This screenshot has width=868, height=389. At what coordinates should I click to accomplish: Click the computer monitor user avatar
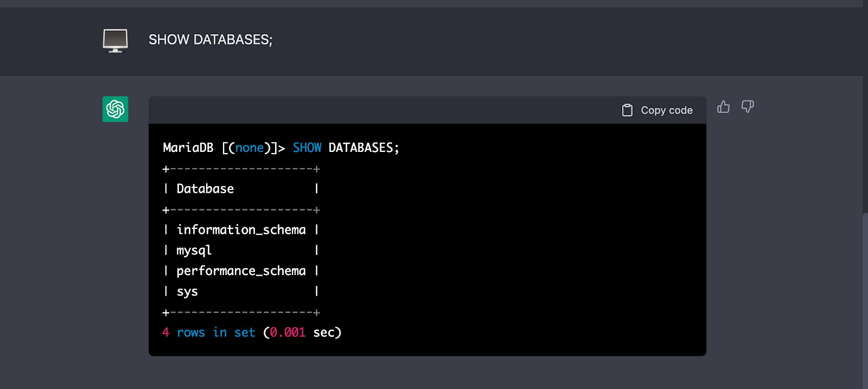point(116,41)
